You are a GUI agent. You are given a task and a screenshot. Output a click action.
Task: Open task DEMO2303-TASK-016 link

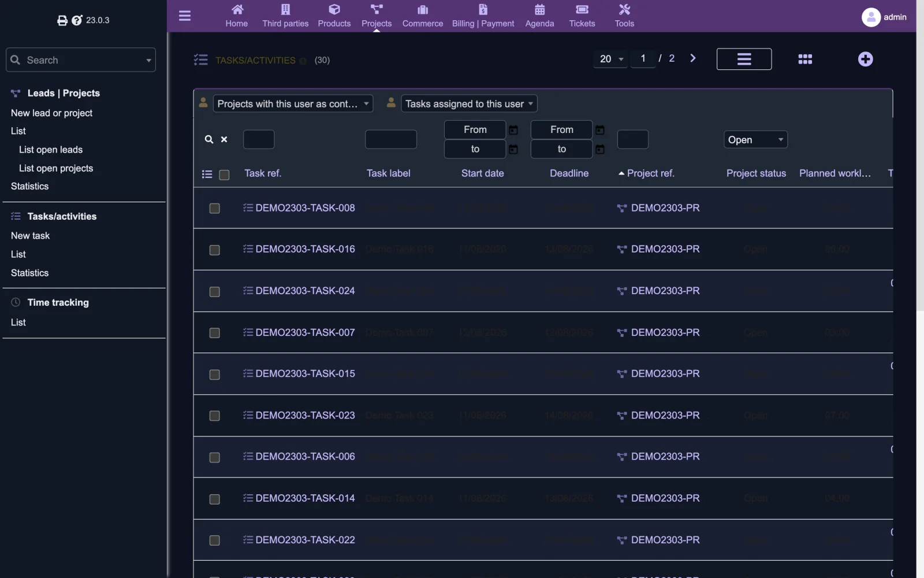pos(305,249)
